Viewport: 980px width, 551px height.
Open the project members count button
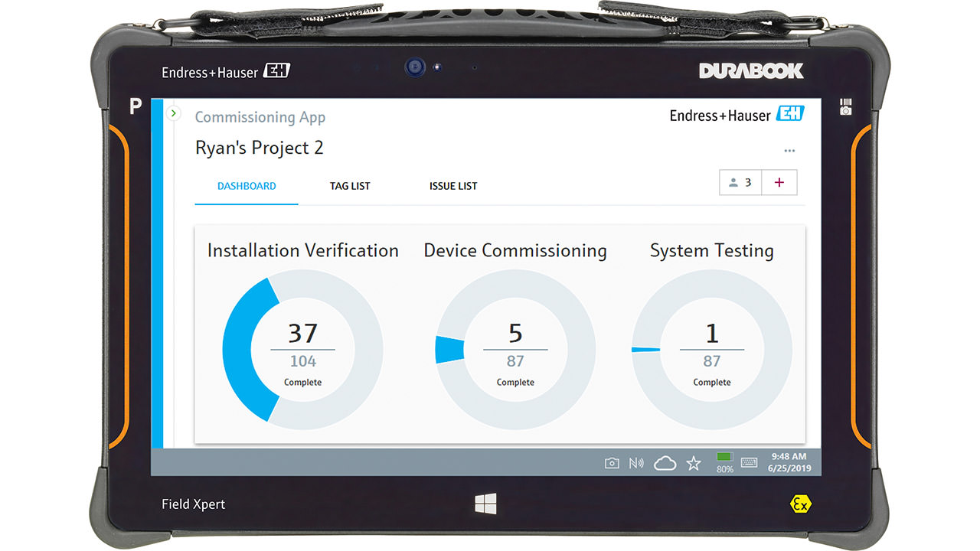coord(740,183)
